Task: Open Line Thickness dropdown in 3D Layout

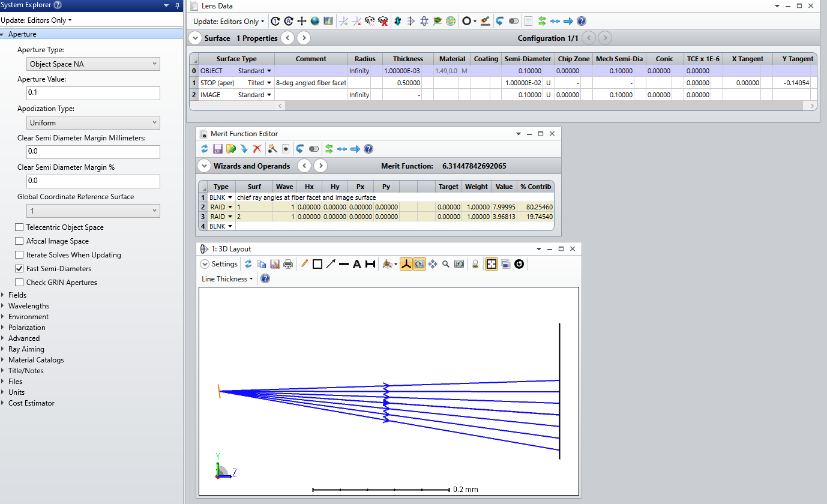Action: [x=228, y=279]
